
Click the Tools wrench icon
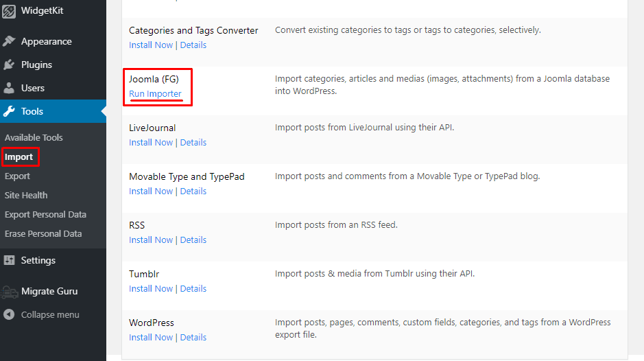[x=9, y=111]
